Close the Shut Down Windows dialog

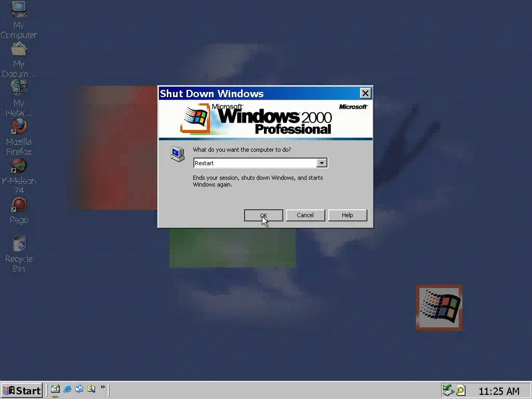pyautogui.click(x=365, y=94)
